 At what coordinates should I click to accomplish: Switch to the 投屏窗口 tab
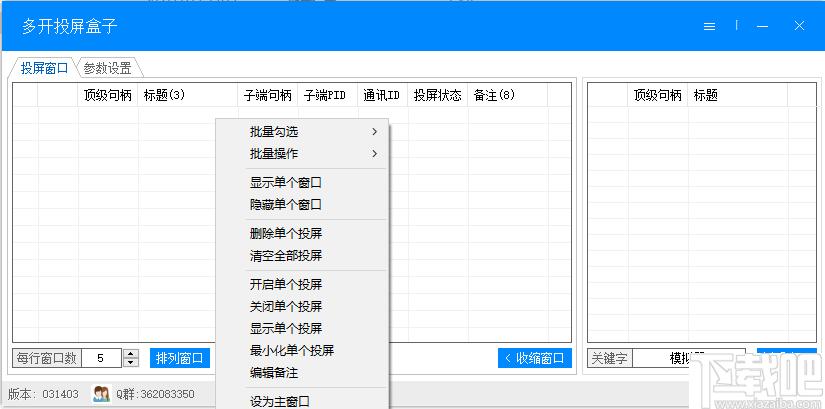coord(44,68)
